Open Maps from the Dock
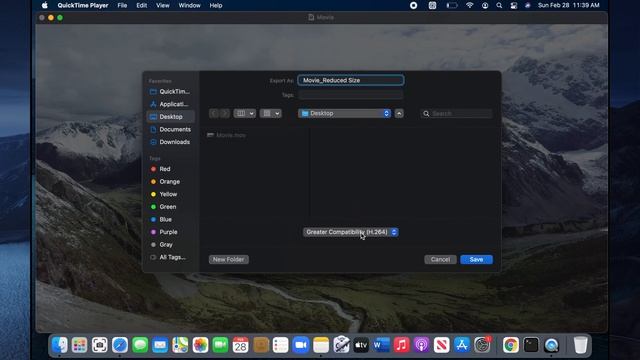The height and width of the screenshot is (360, 640). click(x=180, y=345)
